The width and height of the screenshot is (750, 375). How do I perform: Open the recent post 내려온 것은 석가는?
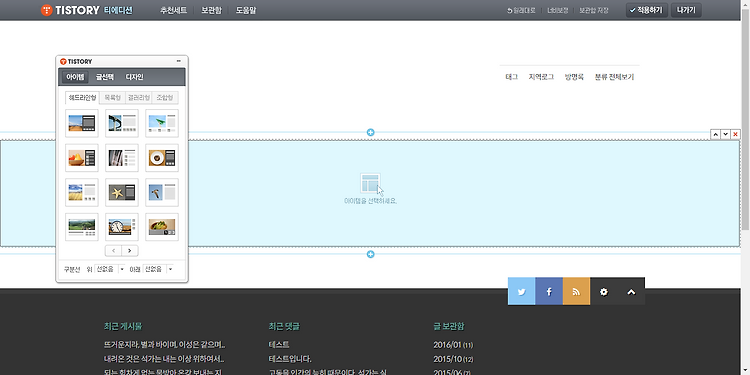point(164,359)
